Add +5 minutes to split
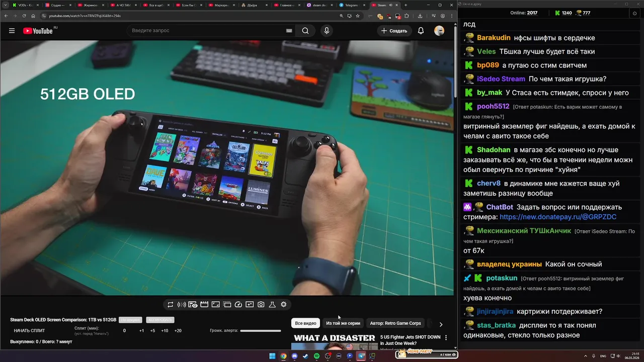Image resolution: width=644 pixels, height=362 pixels. [152, 331]
